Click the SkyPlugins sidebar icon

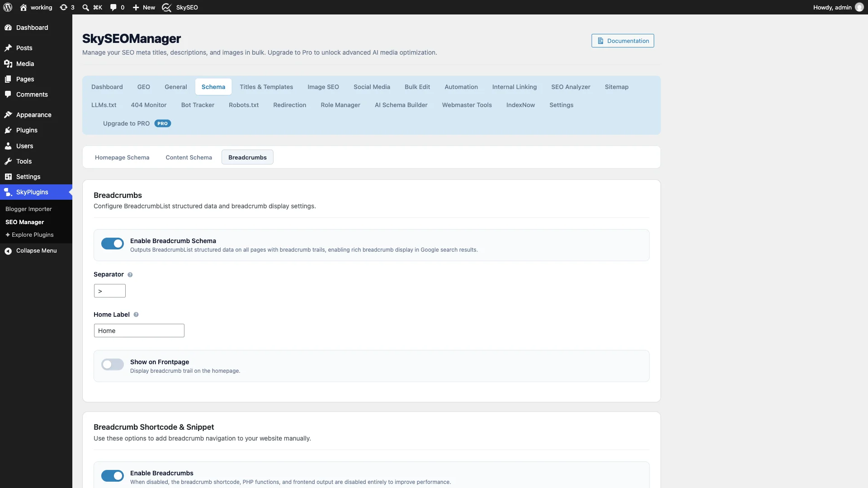coord(8,192)
